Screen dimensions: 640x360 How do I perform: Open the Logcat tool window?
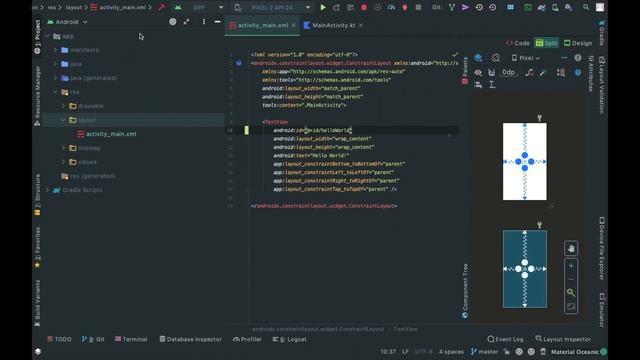coord(289,339)
